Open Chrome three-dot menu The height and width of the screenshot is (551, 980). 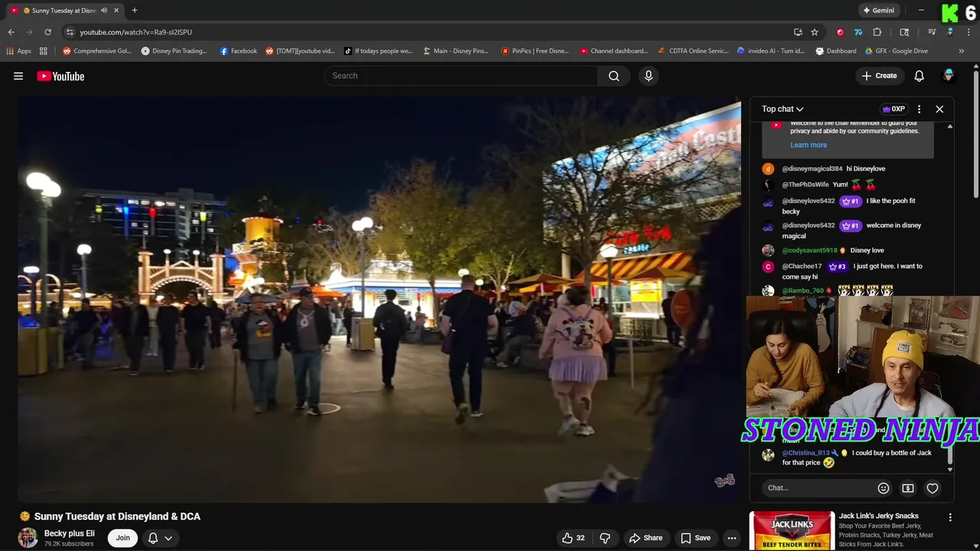(969, 32)
